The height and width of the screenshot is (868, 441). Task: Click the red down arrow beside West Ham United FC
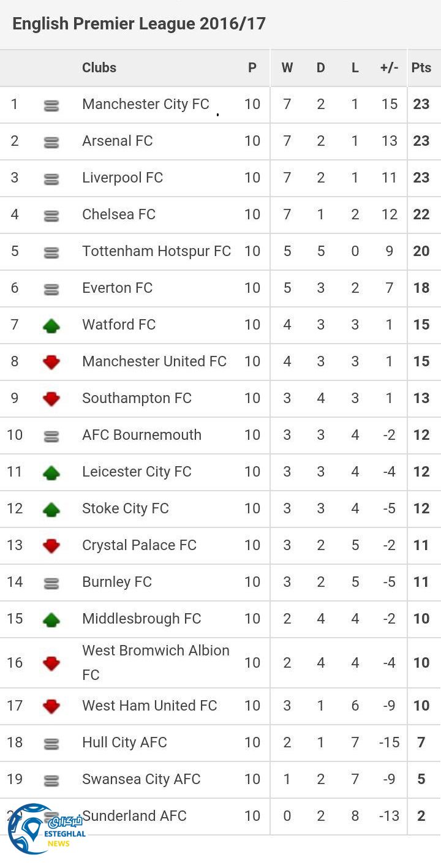coord(51,706)
